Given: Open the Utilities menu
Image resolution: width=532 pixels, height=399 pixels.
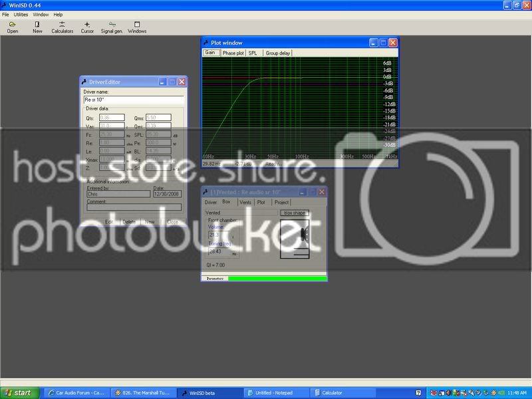Looking at the screenshot, I should click(21, 15).
